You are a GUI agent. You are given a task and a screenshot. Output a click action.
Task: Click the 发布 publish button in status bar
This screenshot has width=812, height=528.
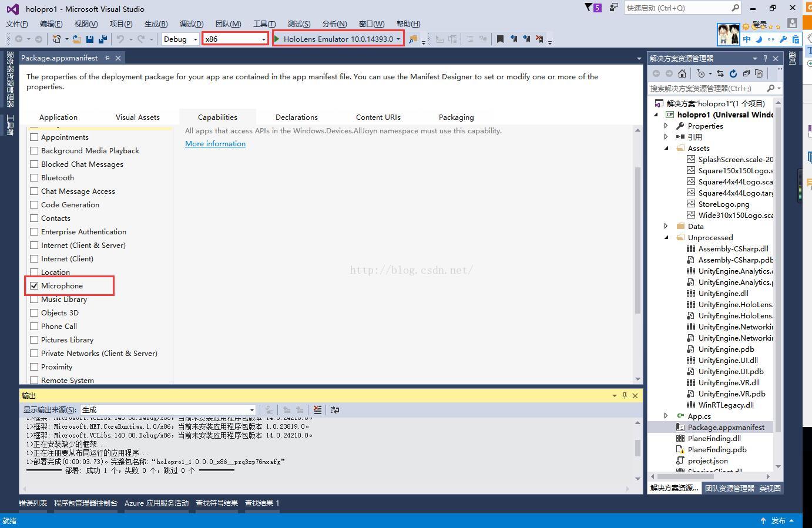778,521
